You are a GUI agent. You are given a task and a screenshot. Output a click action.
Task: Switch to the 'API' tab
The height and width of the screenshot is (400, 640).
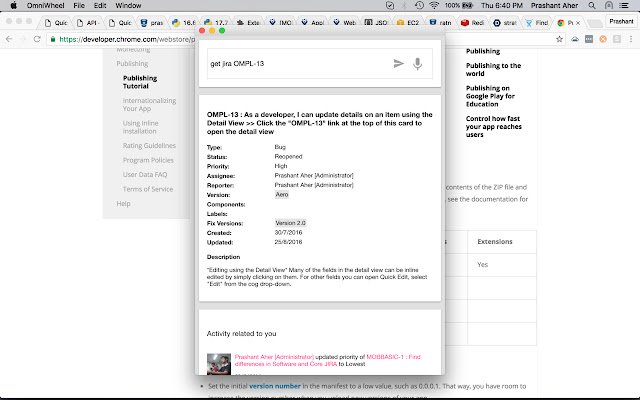[87, 23]
